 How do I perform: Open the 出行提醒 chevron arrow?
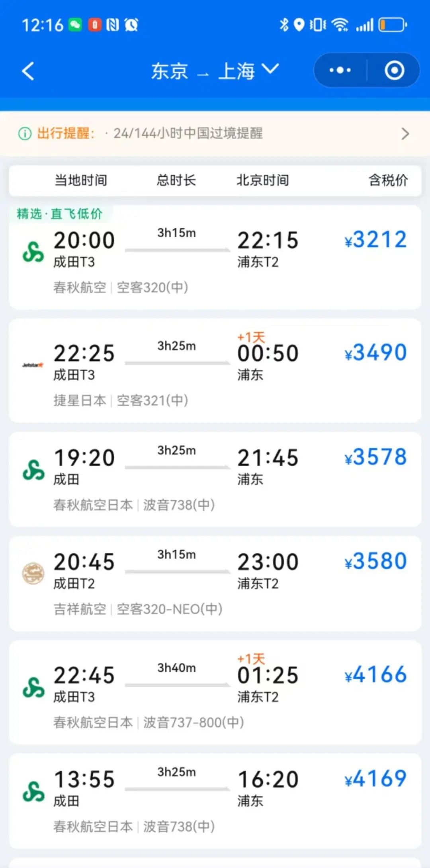[x=405, y=133]
